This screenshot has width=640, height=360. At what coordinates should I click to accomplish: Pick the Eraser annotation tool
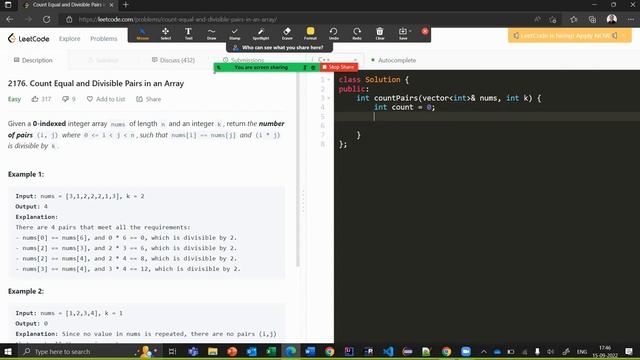pos(287,34)
